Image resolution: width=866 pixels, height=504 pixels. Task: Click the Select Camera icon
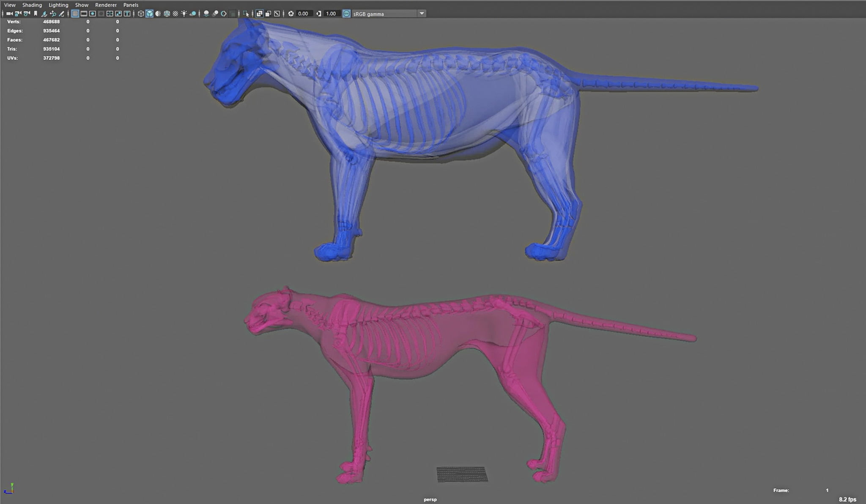9,14
